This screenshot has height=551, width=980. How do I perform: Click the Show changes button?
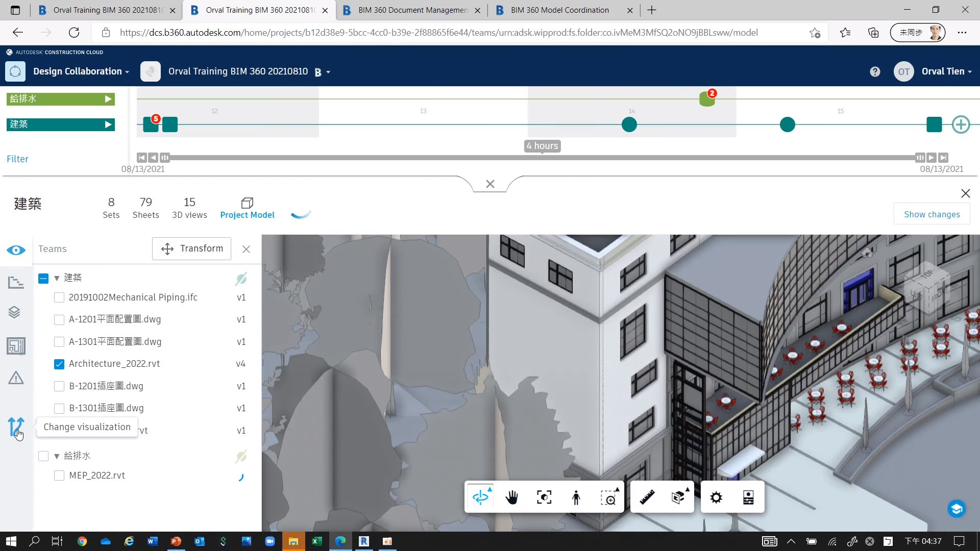(932, 214)
